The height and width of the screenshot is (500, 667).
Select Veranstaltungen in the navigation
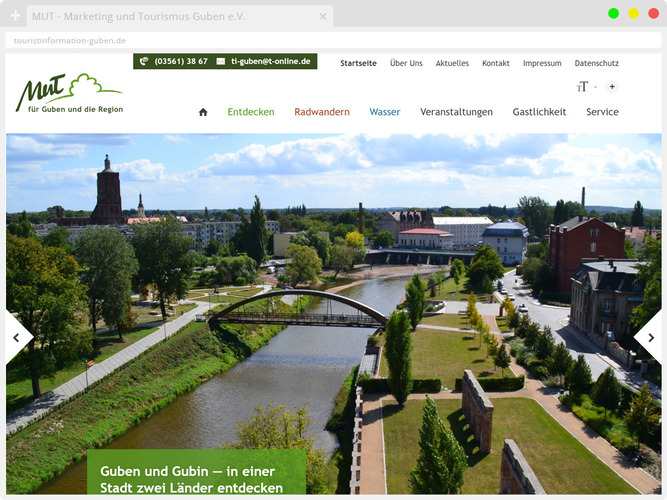(456, 112)
